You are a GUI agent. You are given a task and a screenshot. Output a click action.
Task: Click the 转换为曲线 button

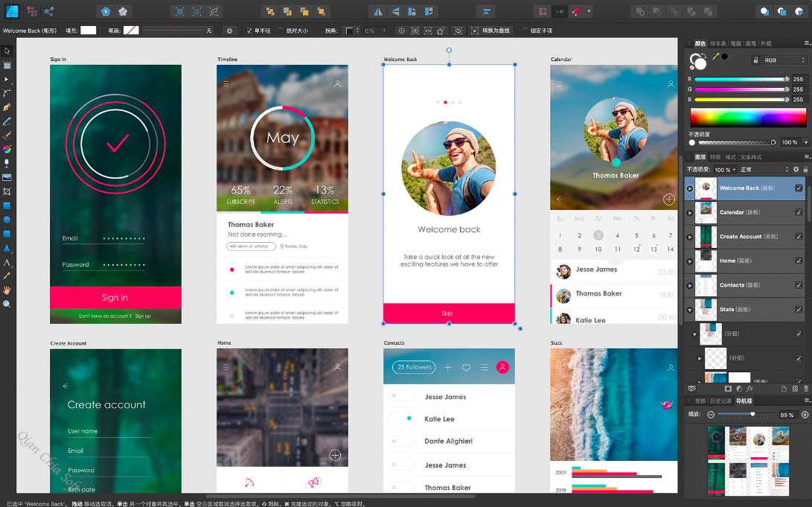490,31
